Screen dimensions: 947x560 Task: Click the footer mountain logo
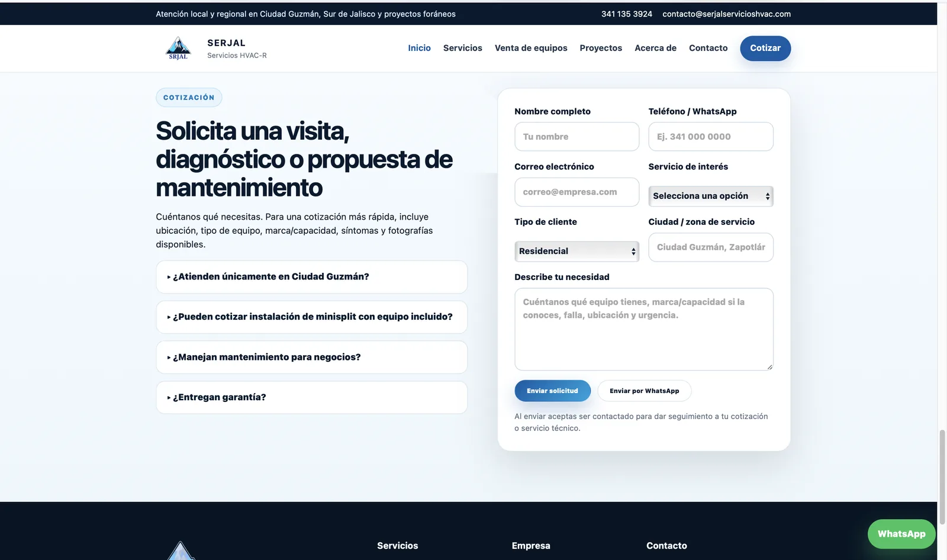coord(181,551)
